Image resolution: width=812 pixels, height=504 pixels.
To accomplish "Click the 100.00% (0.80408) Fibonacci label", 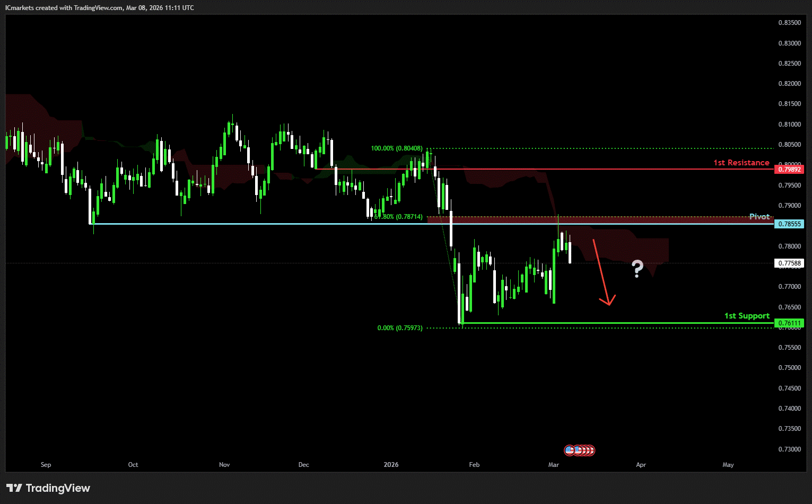I will [x=397, y=148].
